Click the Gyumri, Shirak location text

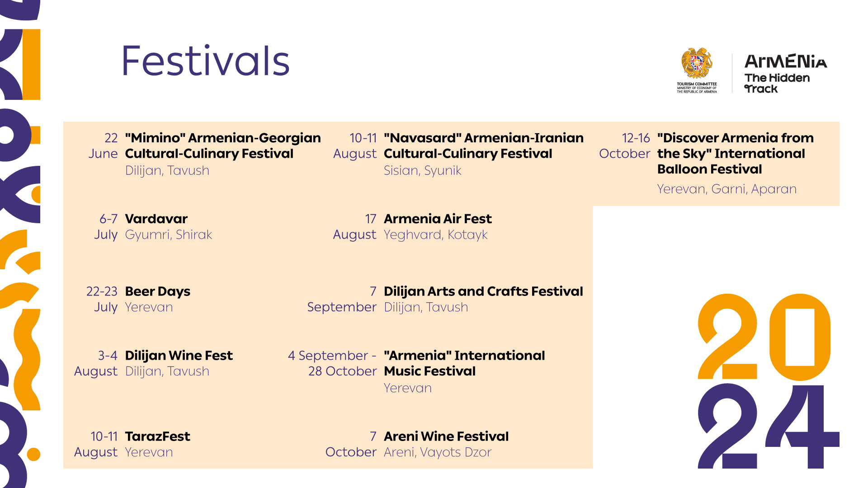pyautogui.click(x=169, y=235)
